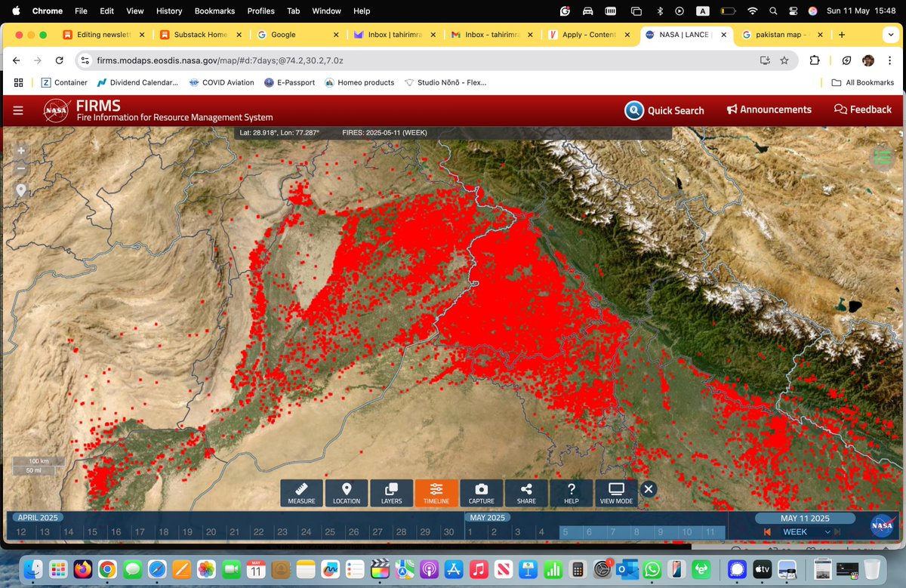Switch to Substack Home tab
The width and height of the screenshot is (906, 588).
pos(199,35)
